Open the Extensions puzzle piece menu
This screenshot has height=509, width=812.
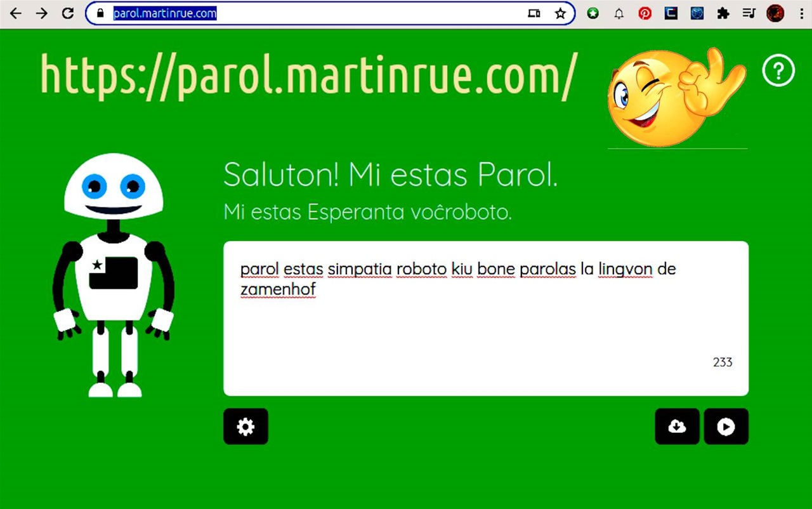pyautogui.click(x=723, y=13)
